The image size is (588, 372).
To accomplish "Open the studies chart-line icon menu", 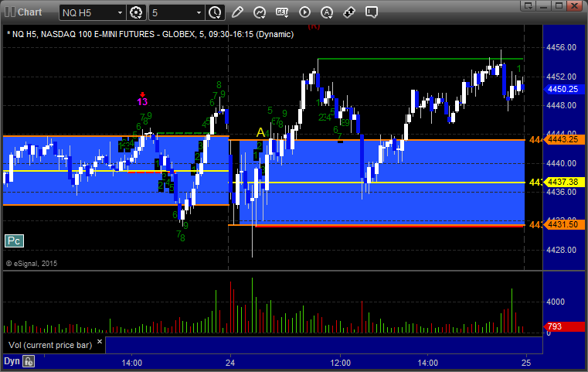I will tap(260, 12).
